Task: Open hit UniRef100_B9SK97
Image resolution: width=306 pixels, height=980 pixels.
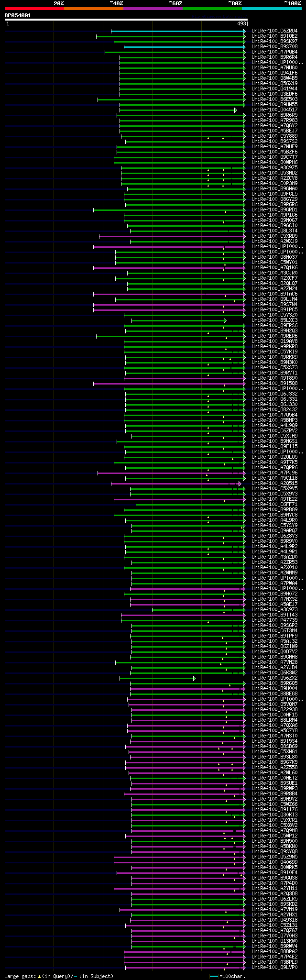Action: (x=274, y=42)
